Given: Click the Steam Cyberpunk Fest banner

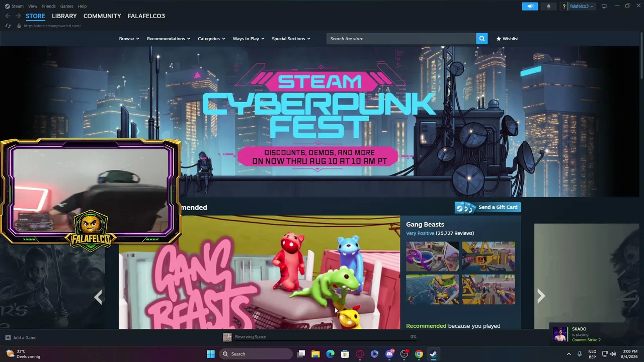Looking at the screenshot, I should pos(319,122).
